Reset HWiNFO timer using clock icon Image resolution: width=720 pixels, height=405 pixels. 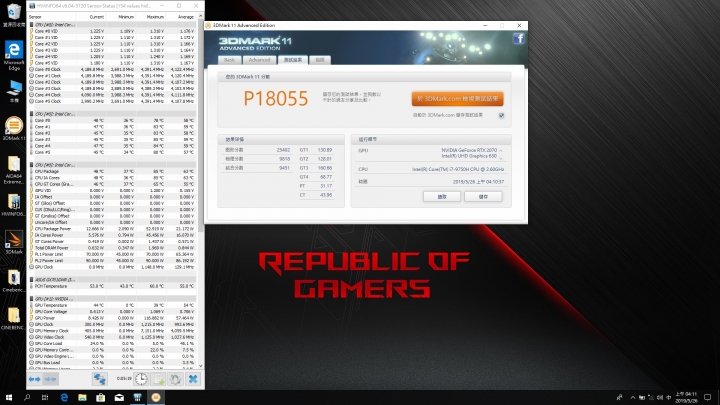click(x=141, y=379)
